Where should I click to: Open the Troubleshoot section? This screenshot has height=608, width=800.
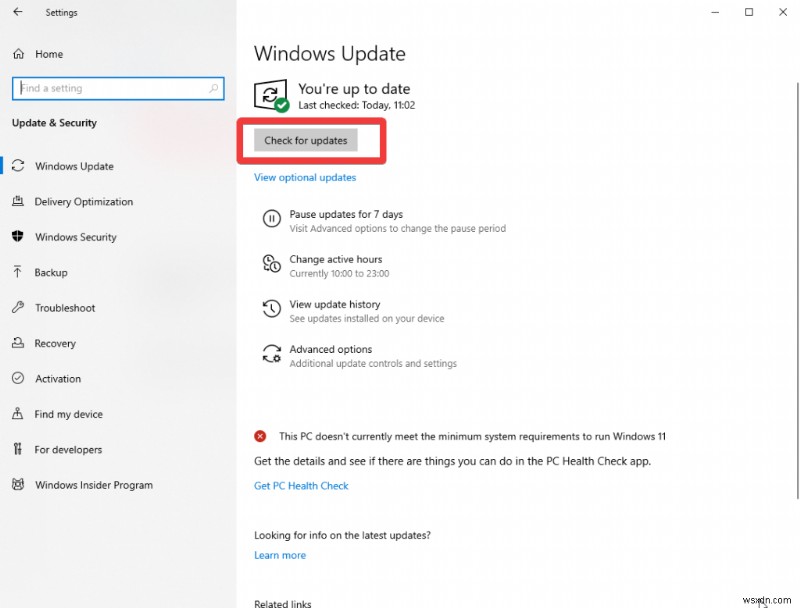[x=65, y=308]
